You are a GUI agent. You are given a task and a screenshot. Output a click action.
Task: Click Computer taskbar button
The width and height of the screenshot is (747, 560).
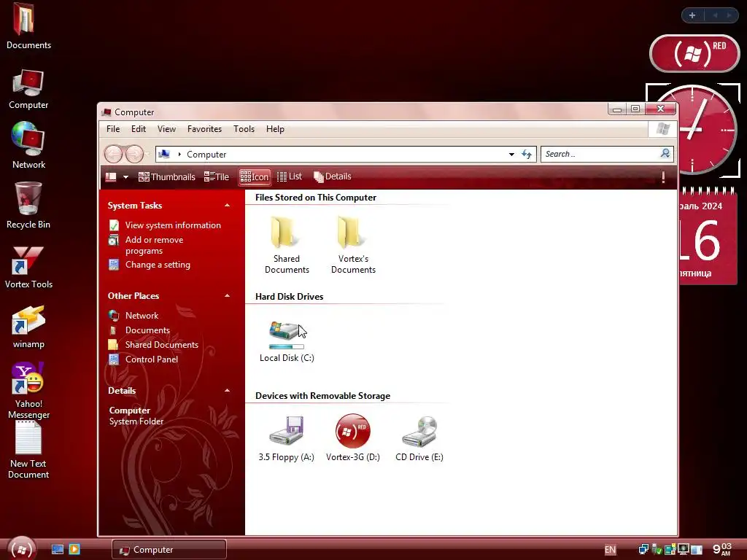click(x=169, y=550)
